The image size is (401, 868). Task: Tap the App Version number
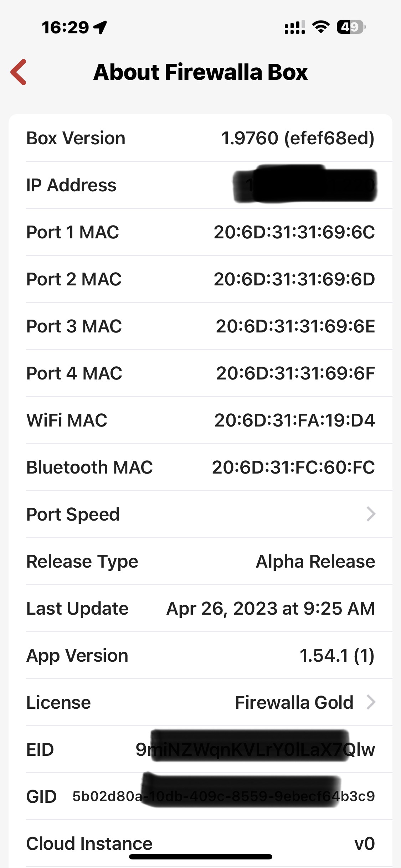coord(337,655)
